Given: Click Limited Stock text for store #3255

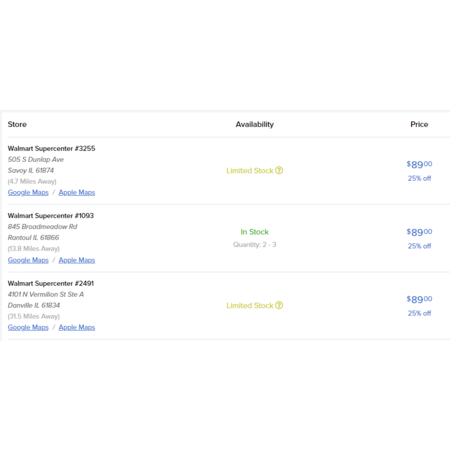Looking at the screenshot, I should click(250, 171).
